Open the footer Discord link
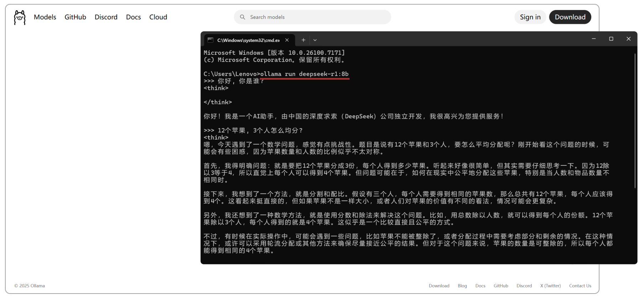The width and height of the screenshot is (644, 301). (x=524, y=286)
